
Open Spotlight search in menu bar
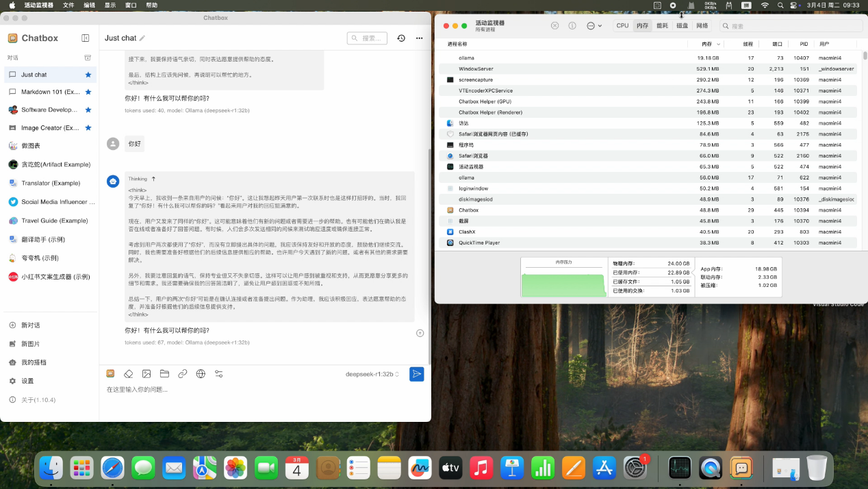tap(780, 5)
